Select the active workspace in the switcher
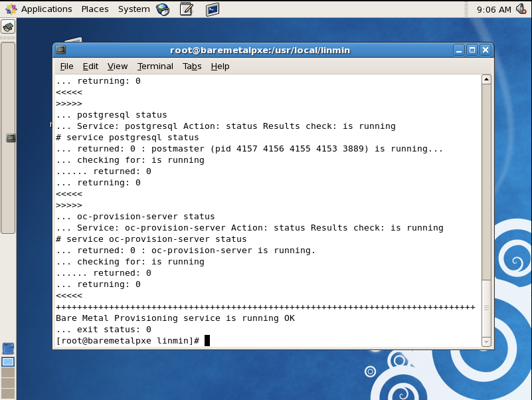532x400 pixels. click(8, 362)
